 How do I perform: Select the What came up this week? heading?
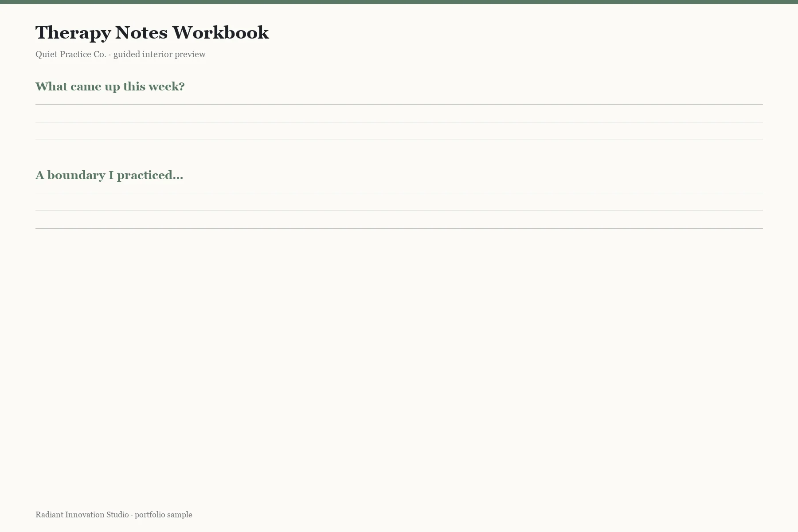click(110, 86)
